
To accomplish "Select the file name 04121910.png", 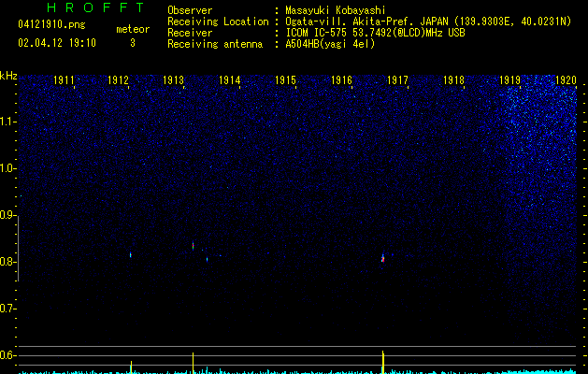I will click(x=51, y=25).
